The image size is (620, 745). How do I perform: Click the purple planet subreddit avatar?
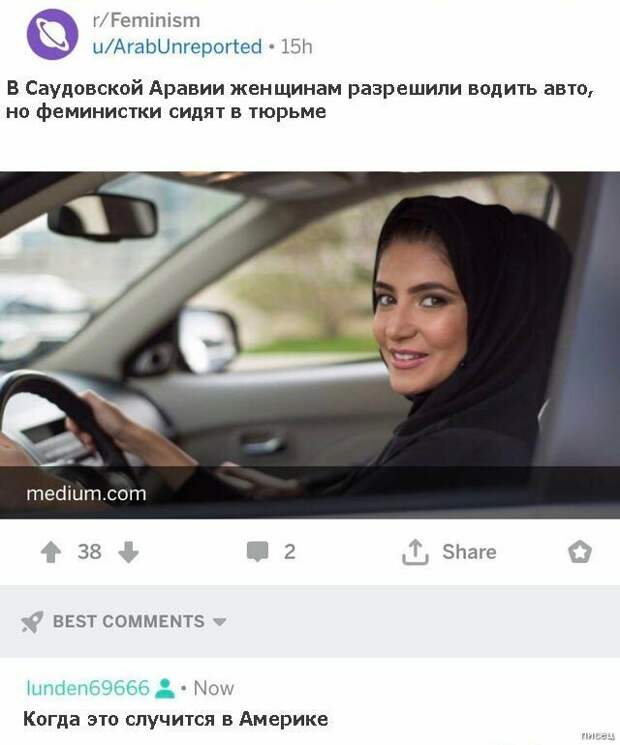click(x=52, y=34)
